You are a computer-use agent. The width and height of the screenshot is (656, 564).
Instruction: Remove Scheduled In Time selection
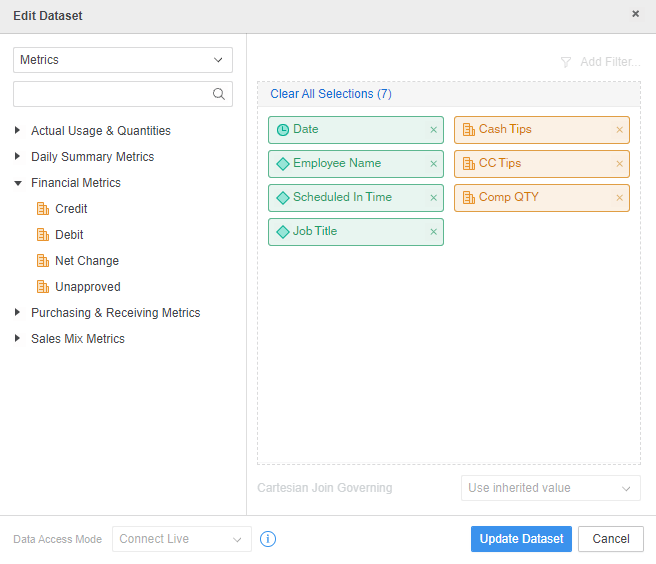click(x=434, y=198)
